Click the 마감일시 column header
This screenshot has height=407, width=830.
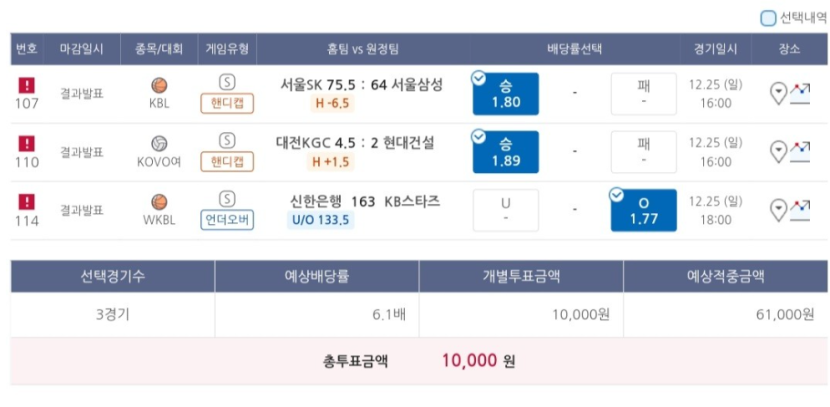(82, 49)
